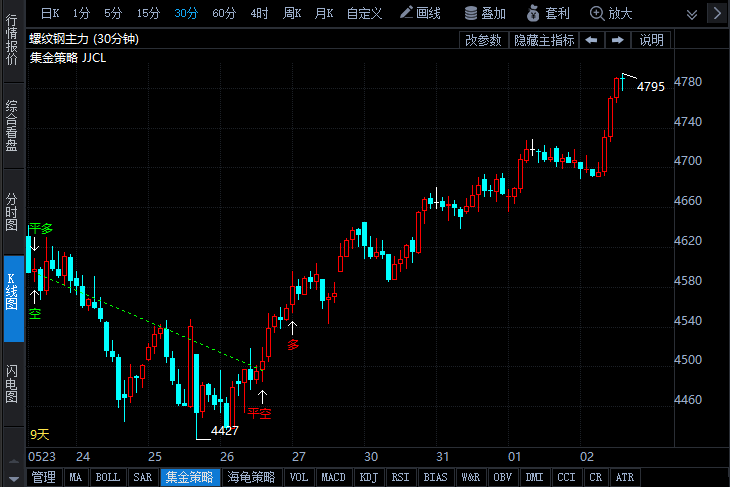Open 行情报价 sidebar panel
The width and height of the screenshot is (730, 487).
12,40
